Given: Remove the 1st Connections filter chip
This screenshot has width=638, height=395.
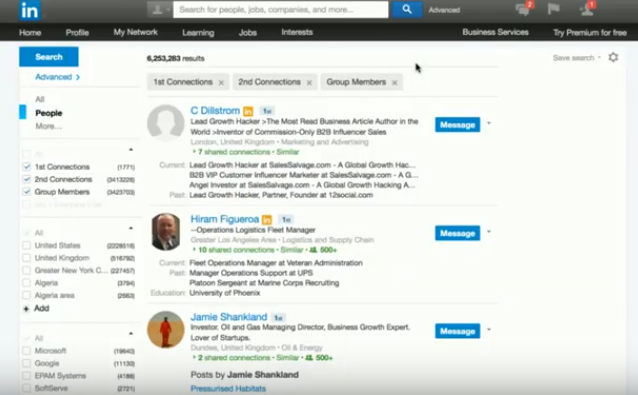Looking at the screenshot, I should click(221, 83).
